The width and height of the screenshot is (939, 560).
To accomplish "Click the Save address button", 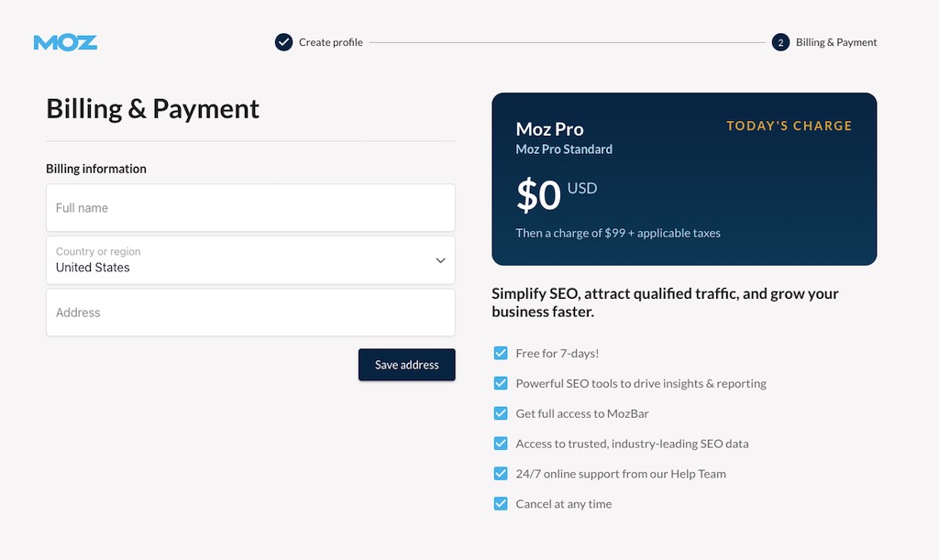I will click(x=406, y=365).
